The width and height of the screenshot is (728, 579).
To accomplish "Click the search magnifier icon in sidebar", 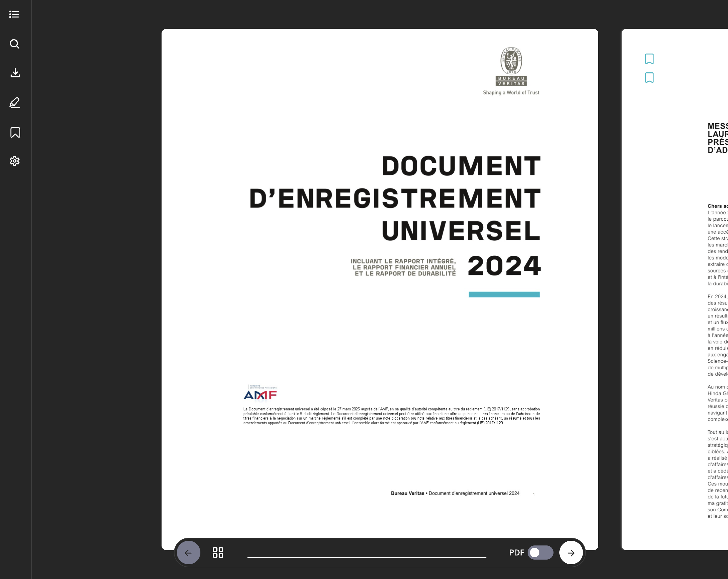I will (x=14, y=44).
